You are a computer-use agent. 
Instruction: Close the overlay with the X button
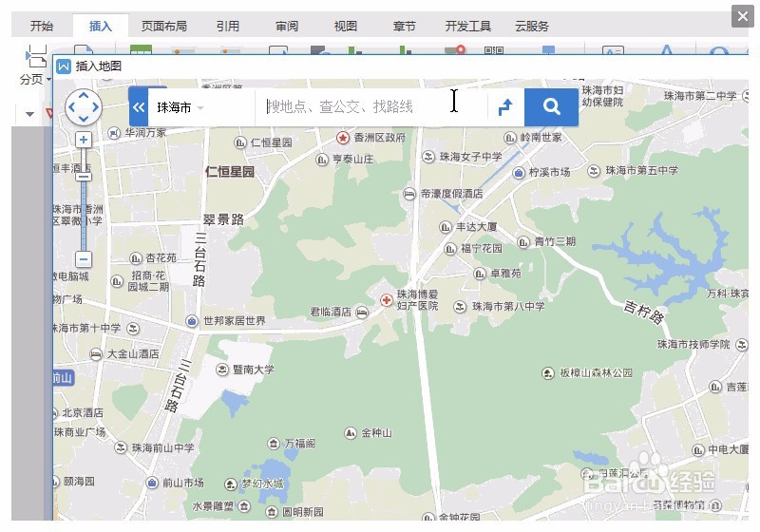coord(743,16)
